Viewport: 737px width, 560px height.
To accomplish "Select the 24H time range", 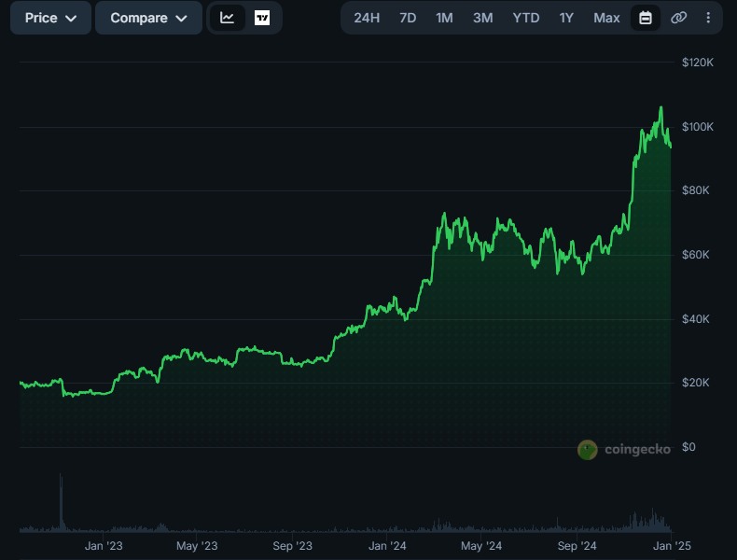I will 367,18.
